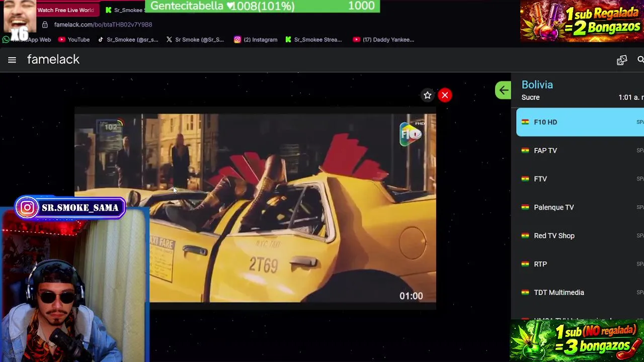Screen dimensions: 644x362
Task: Select the FTV channel
Action: click(580, 179)
